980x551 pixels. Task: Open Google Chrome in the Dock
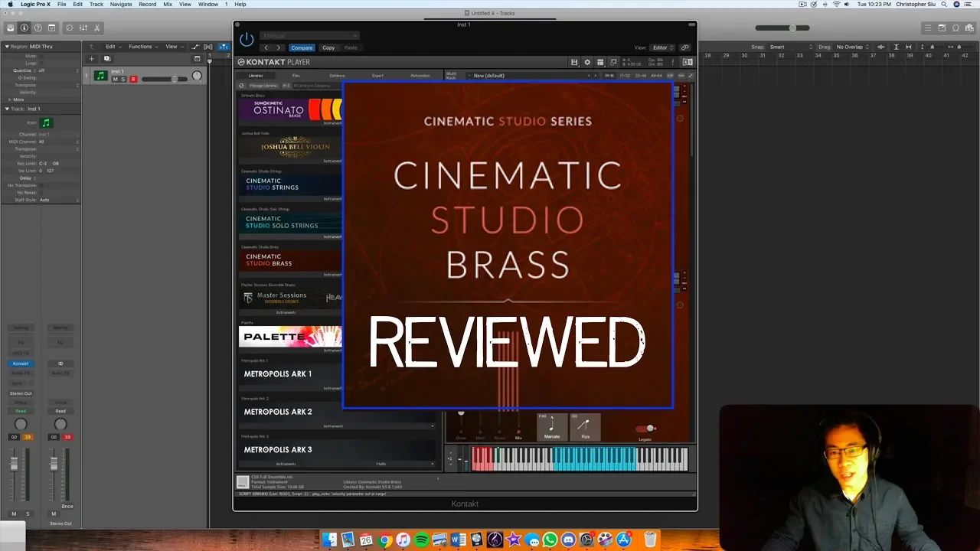385,540
